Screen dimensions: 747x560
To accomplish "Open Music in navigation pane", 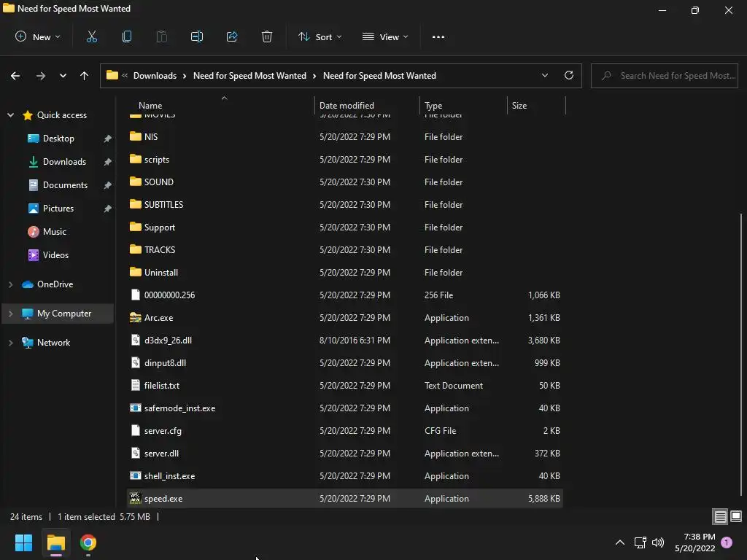I will pos(54,231).
